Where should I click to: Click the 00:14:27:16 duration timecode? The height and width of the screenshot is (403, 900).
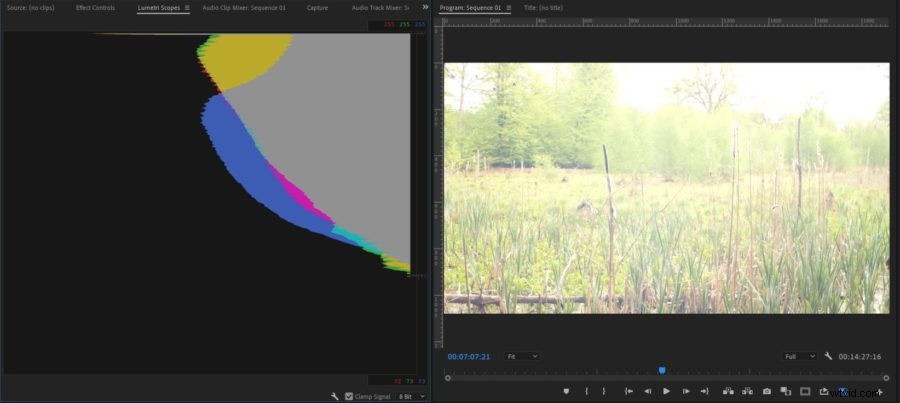click(860, 356)
